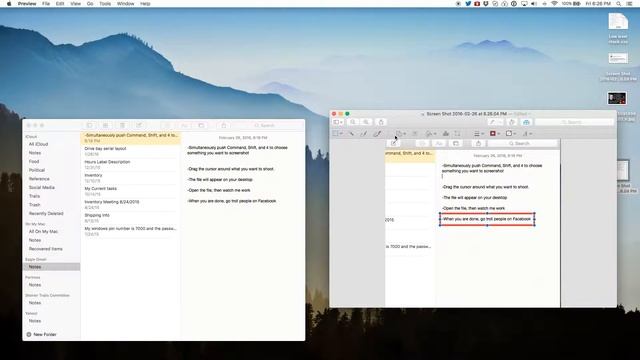
Task: Open the View menu
Action: (x=76, y=4)
